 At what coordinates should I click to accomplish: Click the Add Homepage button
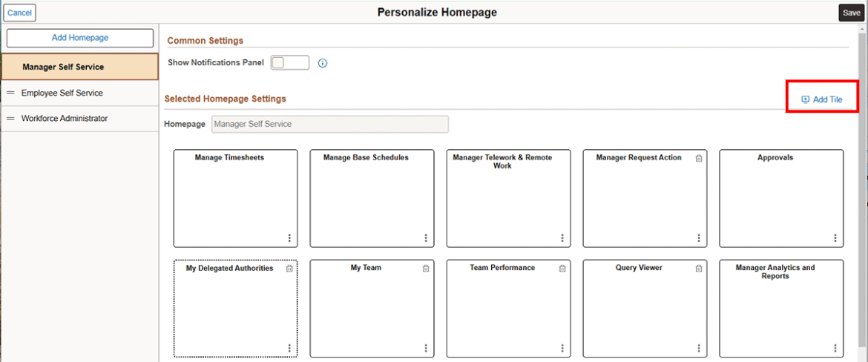[80, 38]
